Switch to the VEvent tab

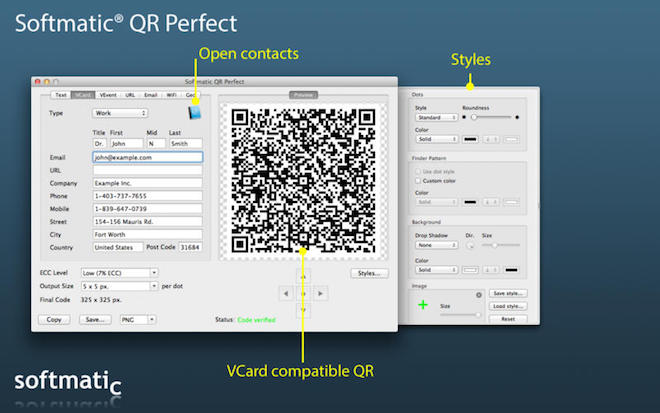(x=108, y=95)
